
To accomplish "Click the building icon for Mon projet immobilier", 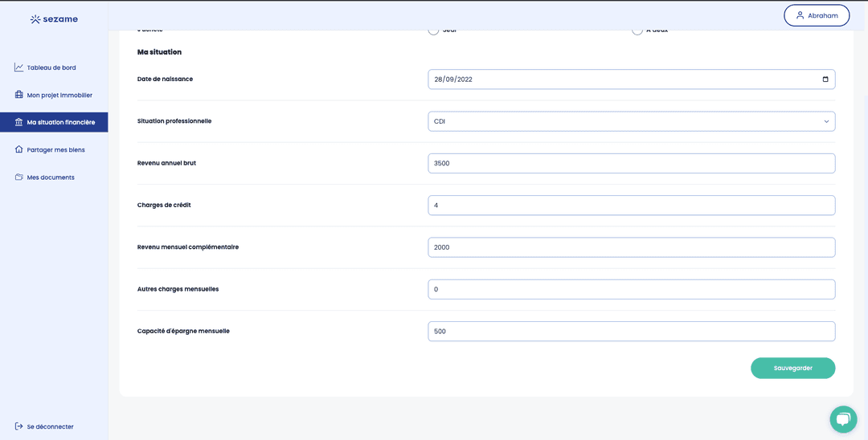I will pos(18,95).
